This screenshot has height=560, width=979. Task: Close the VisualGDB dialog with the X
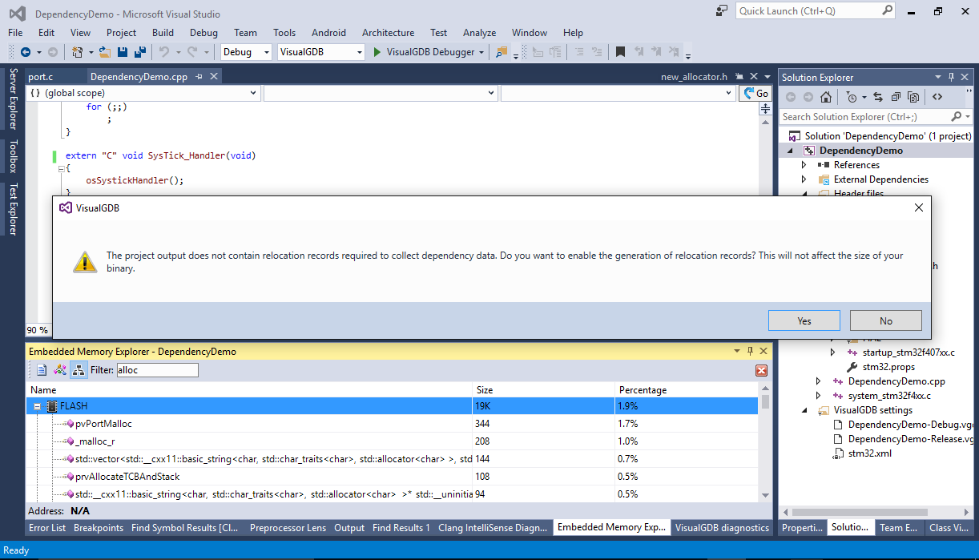point(919,207)
